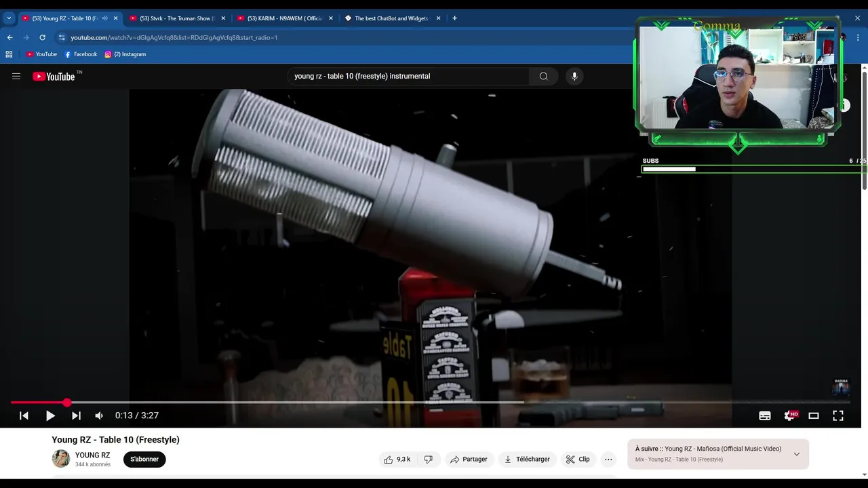Open the Partager share dialog
The height and width of the screenshot is (488, 868).
469,460
